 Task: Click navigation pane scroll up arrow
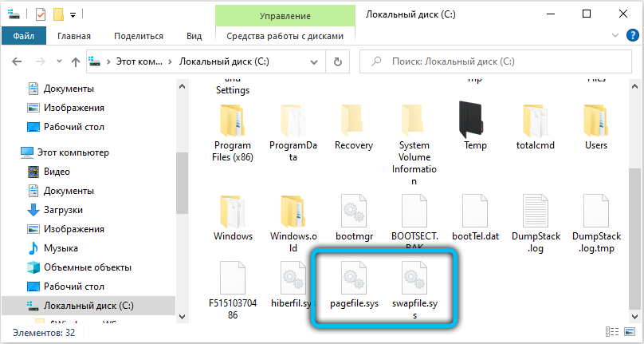pyautogui.click(x=183, y=86)
